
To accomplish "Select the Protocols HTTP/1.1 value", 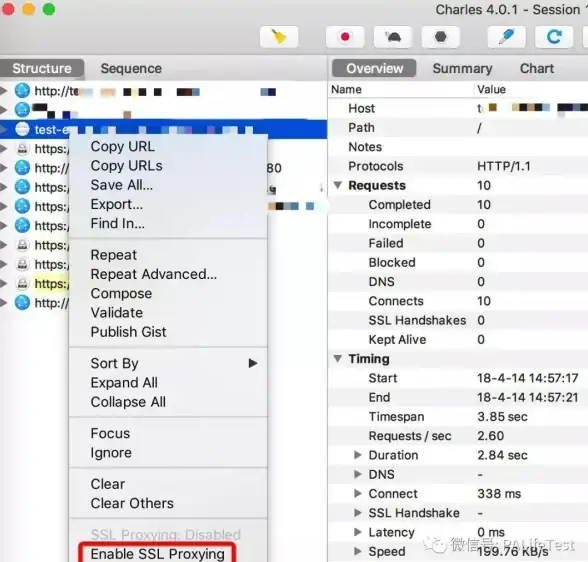I will coord(504,166).
